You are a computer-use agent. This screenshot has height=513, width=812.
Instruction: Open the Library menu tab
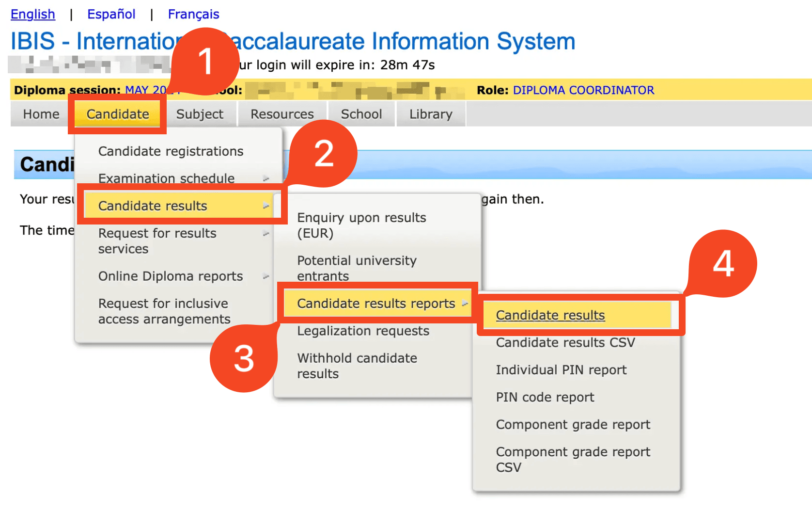[431, 114]
